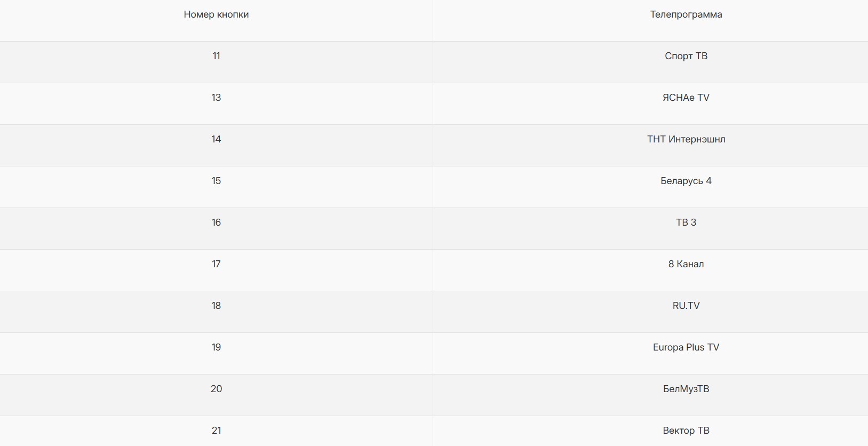
Task: Select the "ТНТ Интернэшнл" channel cell
Action: [x=686, y=140]
